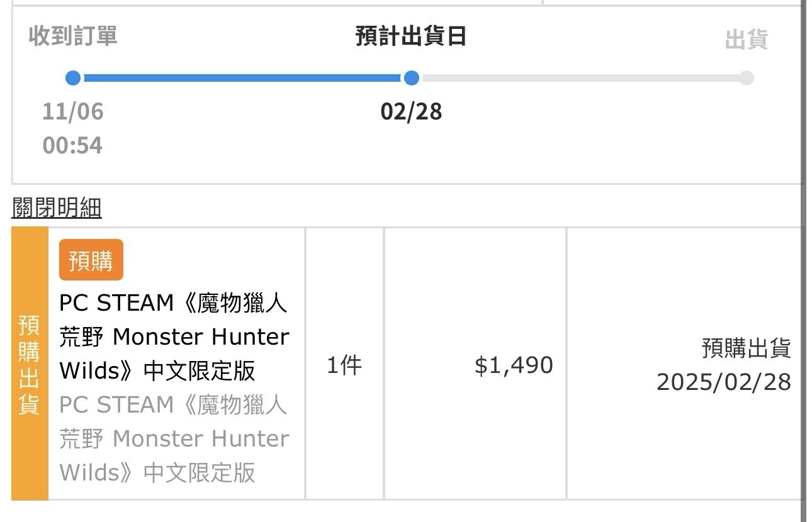812x522 pixels.
Task: Click the blue 收到訂單 timeline start dot
Action: [73, 78]
